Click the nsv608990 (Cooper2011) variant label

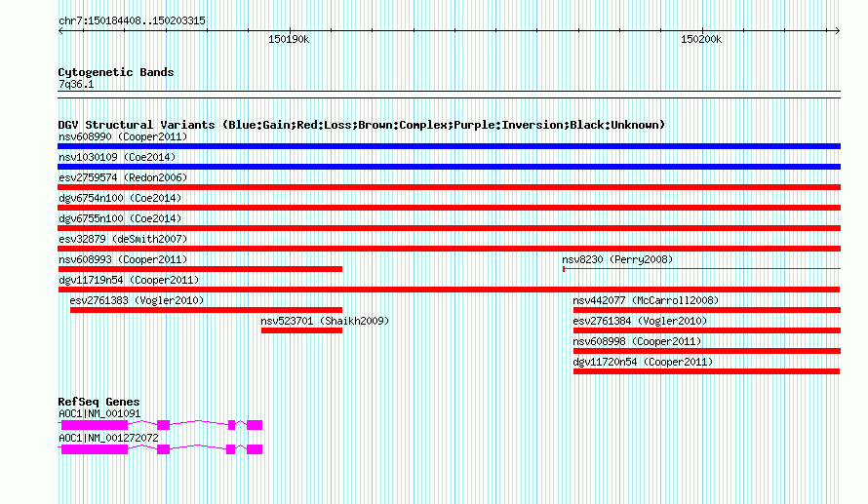tap(123, 136)
